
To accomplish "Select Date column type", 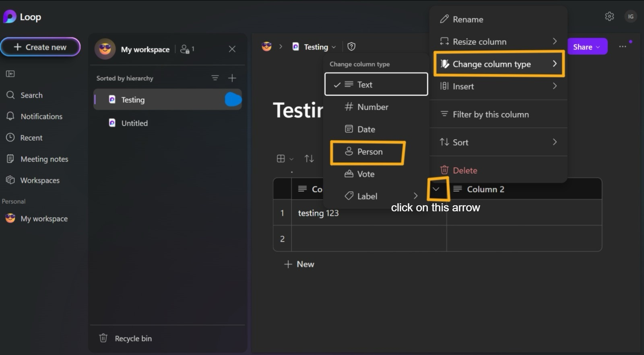I will 376,129.
